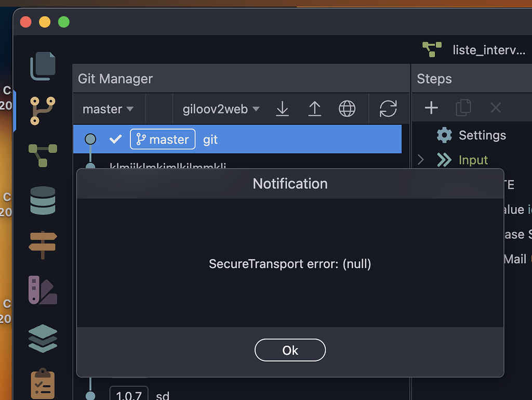Expand the Input step chevron

click(420, 160)
